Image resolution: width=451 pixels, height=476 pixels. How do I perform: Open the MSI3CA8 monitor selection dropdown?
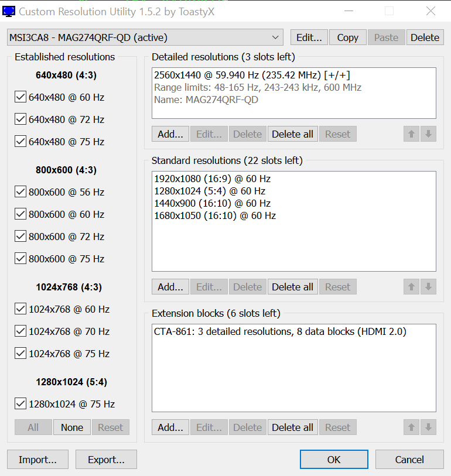pyautogui.click(x=145, y=37)
